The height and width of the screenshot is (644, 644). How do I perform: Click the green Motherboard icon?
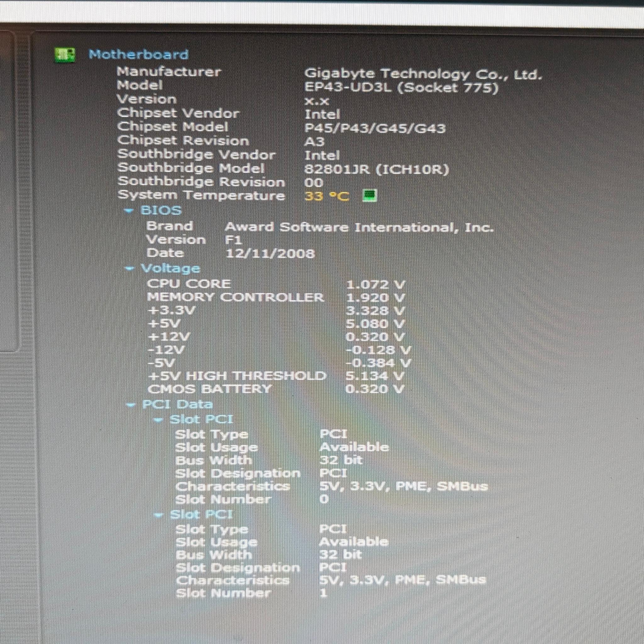point(65,55)
